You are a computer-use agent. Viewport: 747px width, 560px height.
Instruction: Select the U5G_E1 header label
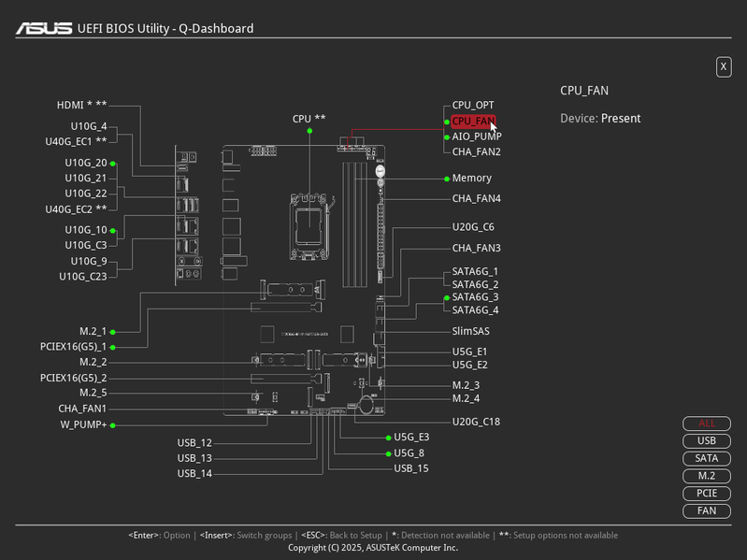469,352
